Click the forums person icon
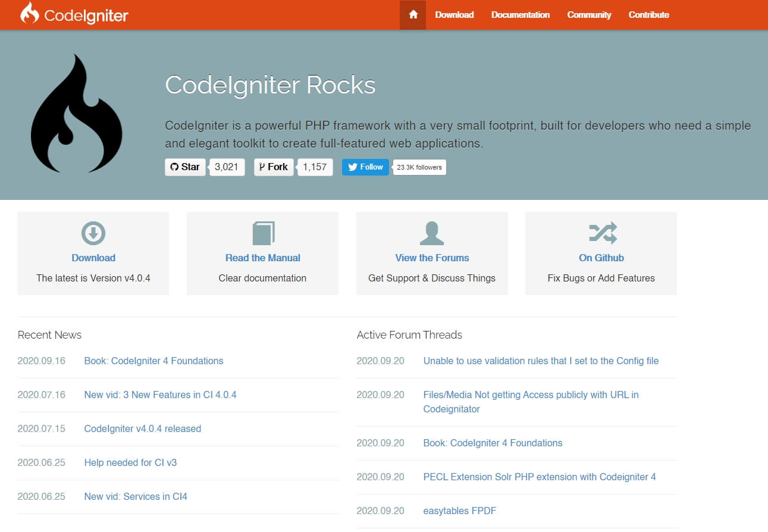The image size is (768, 532). [432, 233]
